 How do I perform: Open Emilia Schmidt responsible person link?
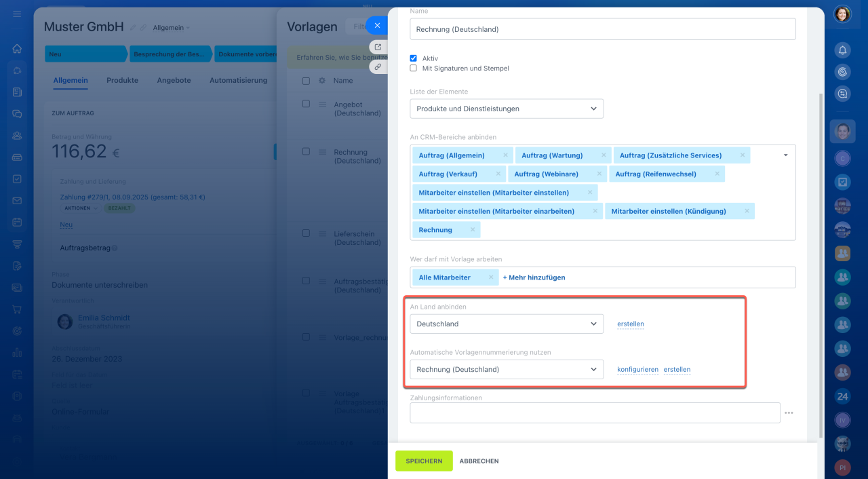[104, 318]
